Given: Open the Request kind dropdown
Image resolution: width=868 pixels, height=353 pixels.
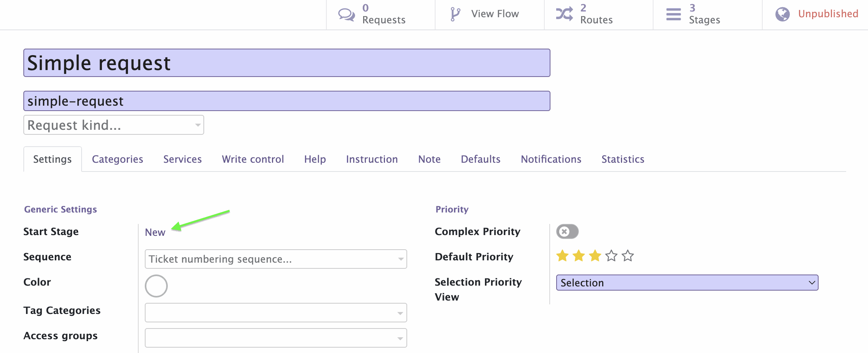Looking at the screenshot, I should click(114, 125).
